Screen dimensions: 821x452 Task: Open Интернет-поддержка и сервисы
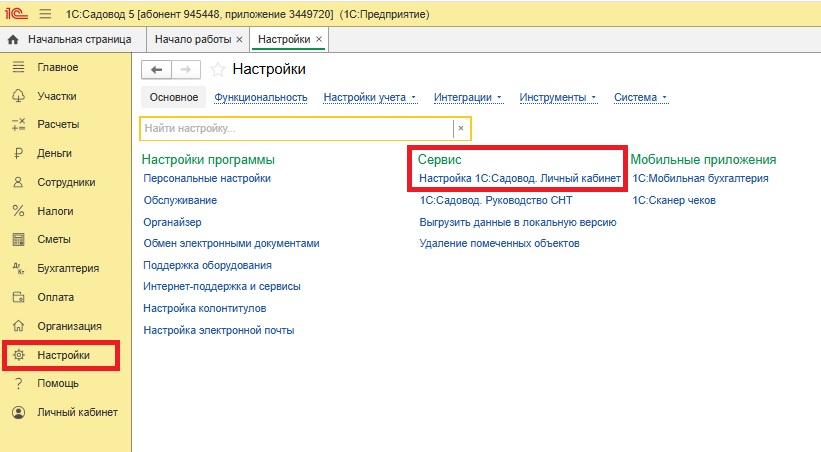222,286
